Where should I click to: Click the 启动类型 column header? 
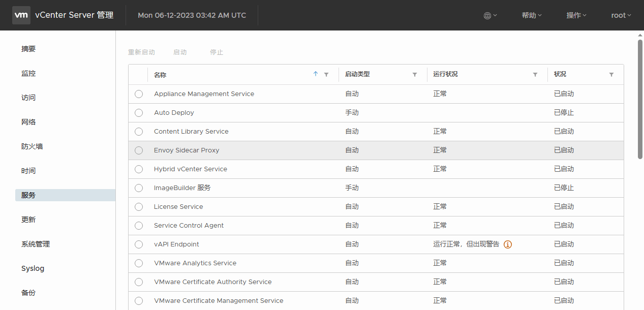pyautogui.click(x=357, y=74)
